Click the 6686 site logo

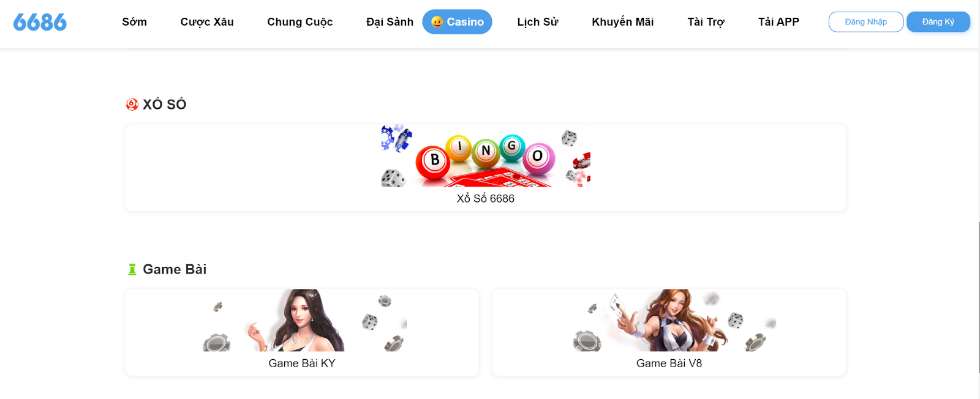[40, 22]
